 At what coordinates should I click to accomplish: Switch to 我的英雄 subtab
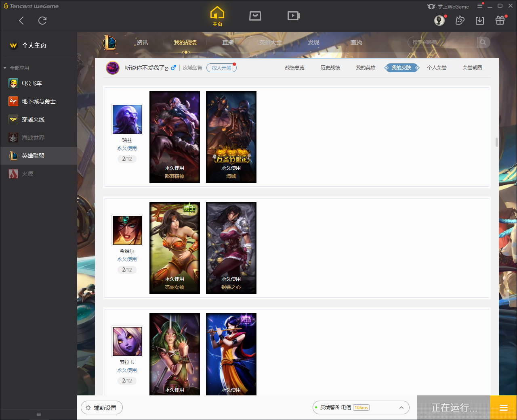point(366,68)
